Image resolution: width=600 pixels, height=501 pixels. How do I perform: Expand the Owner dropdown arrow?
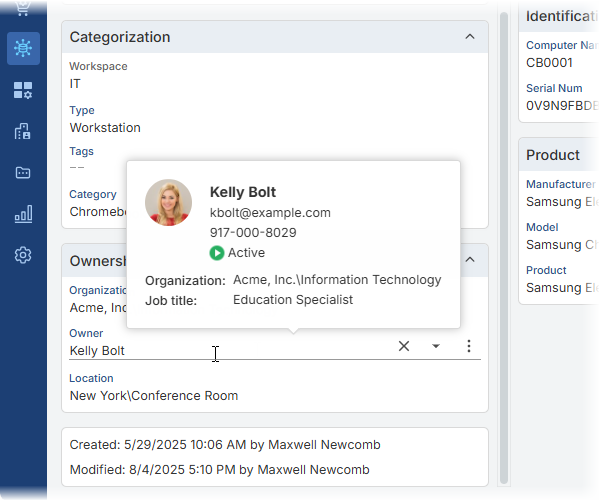436,346
